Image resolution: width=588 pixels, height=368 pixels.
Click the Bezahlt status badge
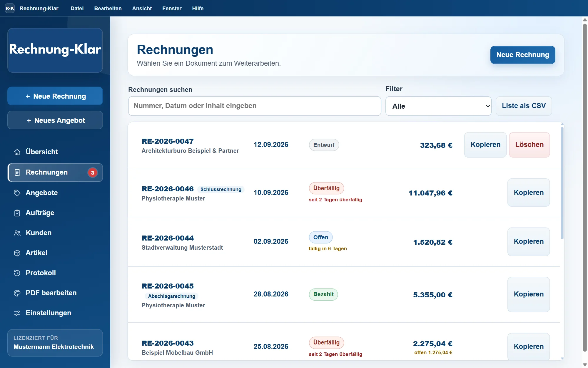tap(323, 294)
